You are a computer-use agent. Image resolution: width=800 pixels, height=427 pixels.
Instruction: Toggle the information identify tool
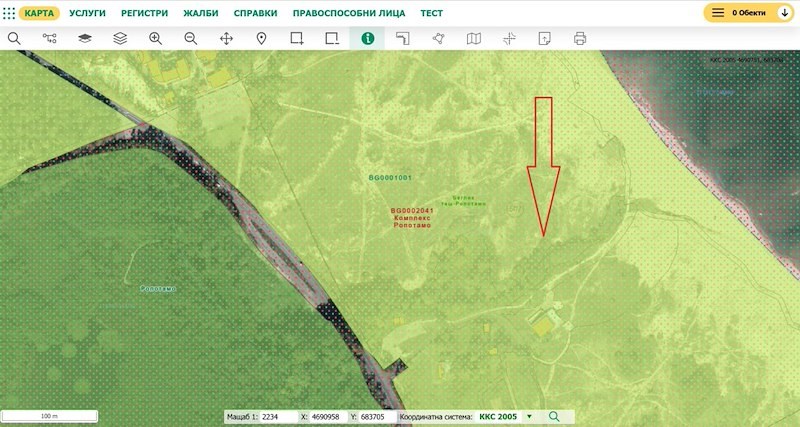point(367,38)
